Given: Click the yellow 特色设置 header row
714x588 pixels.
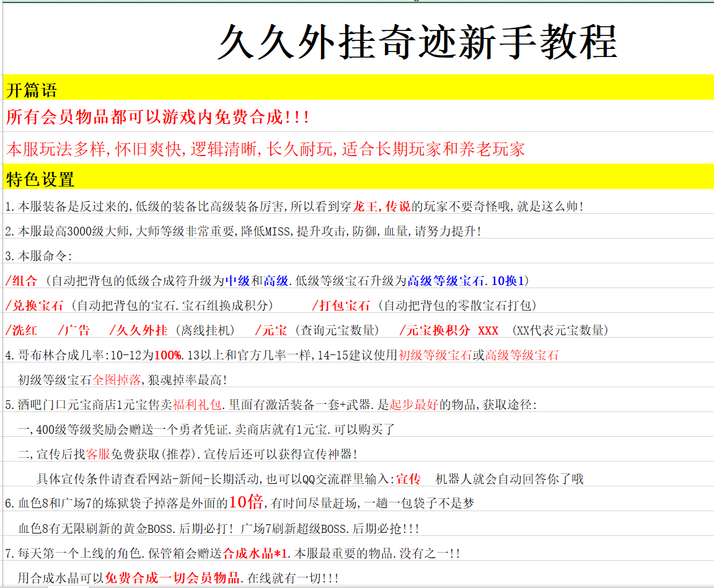Looking at the screenshot, I should pos(358,177).
